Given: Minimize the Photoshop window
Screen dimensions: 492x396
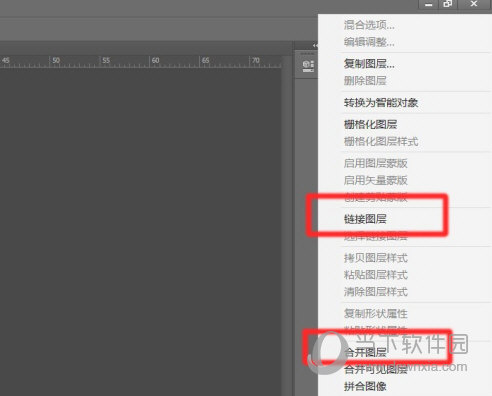Looking at the screenshot, I should click(429, 4).
